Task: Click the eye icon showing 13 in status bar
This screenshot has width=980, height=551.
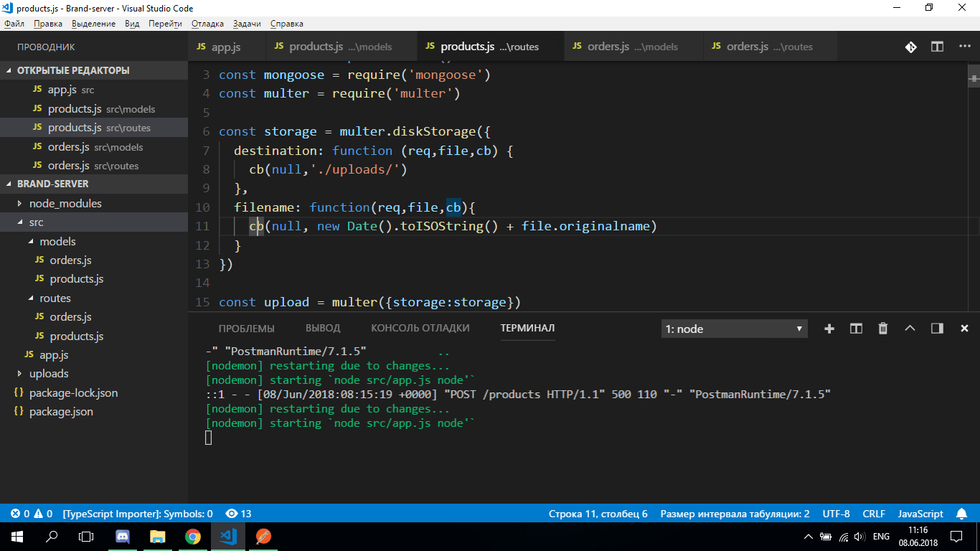Action: pyautogui.click(x=237, y=514)
